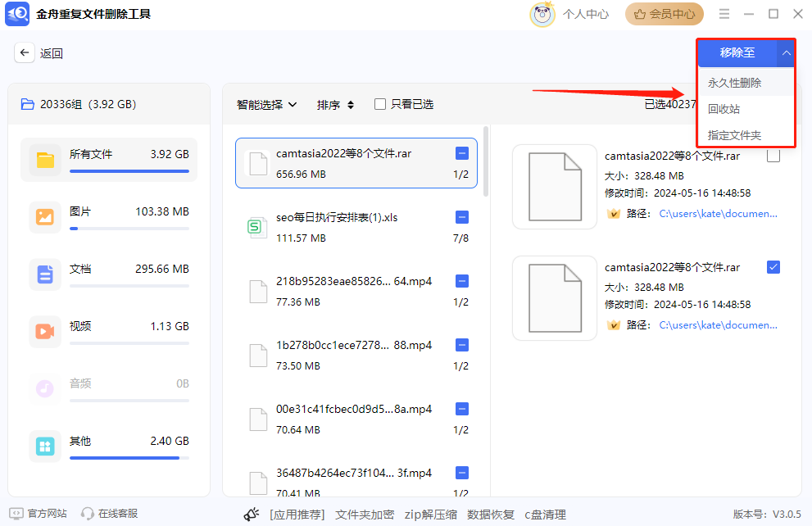Click the headset icon for 在线客服
The width and height of the screenshot is (812, 526).
coord(88,514)
